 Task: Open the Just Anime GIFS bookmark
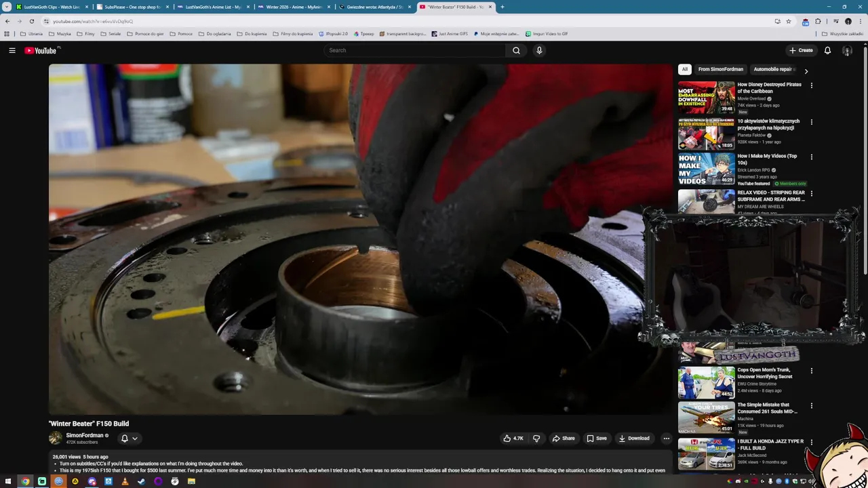tap(450, 34)
